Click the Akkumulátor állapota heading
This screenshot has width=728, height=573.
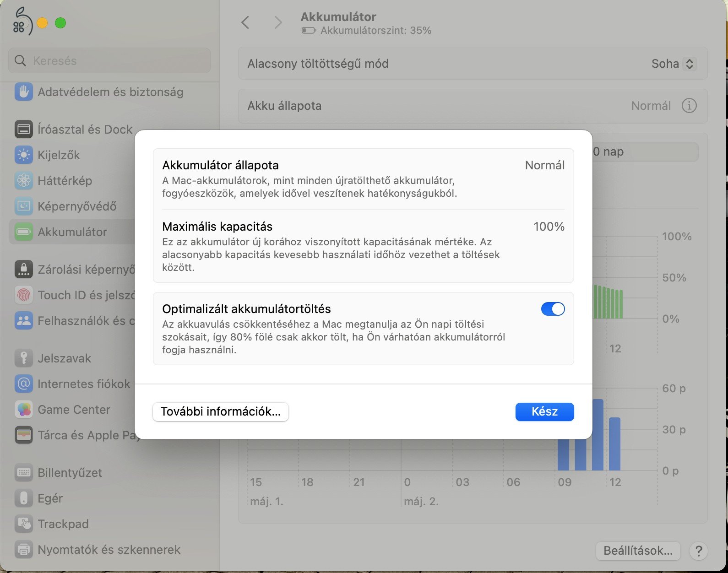pos(220,165)
